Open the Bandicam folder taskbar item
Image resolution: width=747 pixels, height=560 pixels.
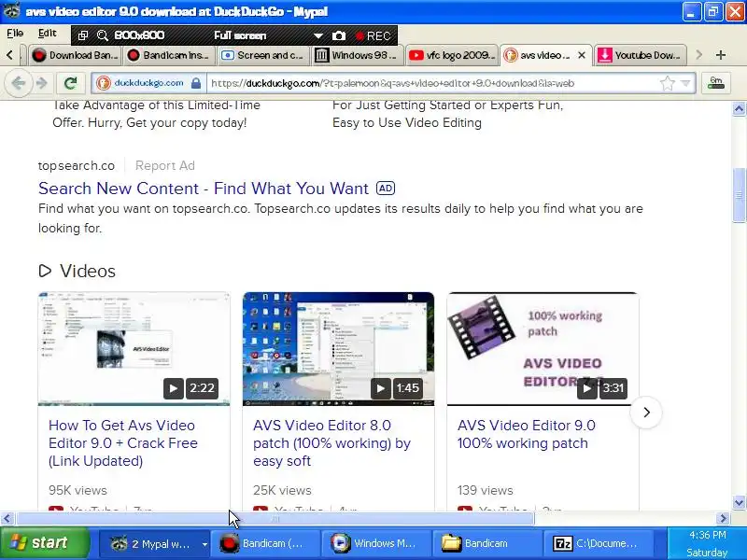(x=486, y=543)
